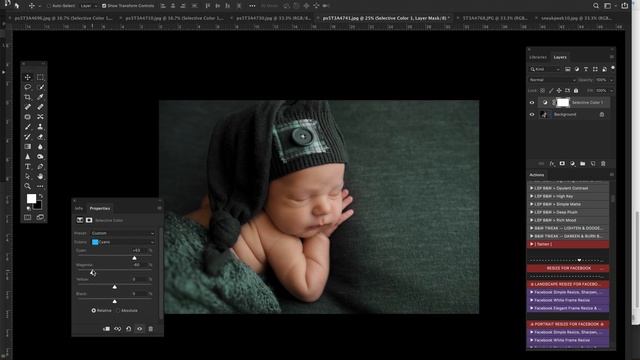The image size is (640, 360).
Task: Swap foreground and background colors
Action: point(40,197)
